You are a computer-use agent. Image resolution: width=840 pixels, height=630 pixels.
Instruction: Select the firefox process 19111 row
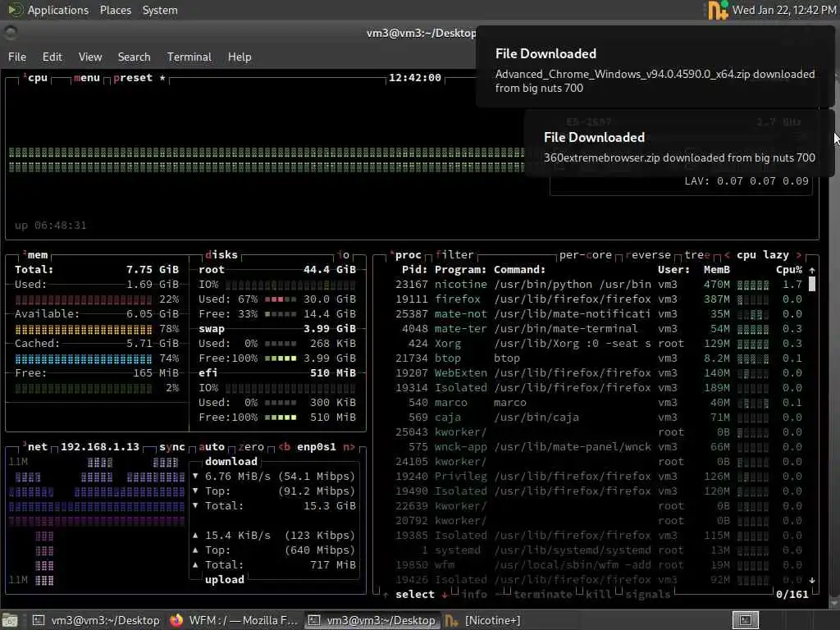[598, 299]
